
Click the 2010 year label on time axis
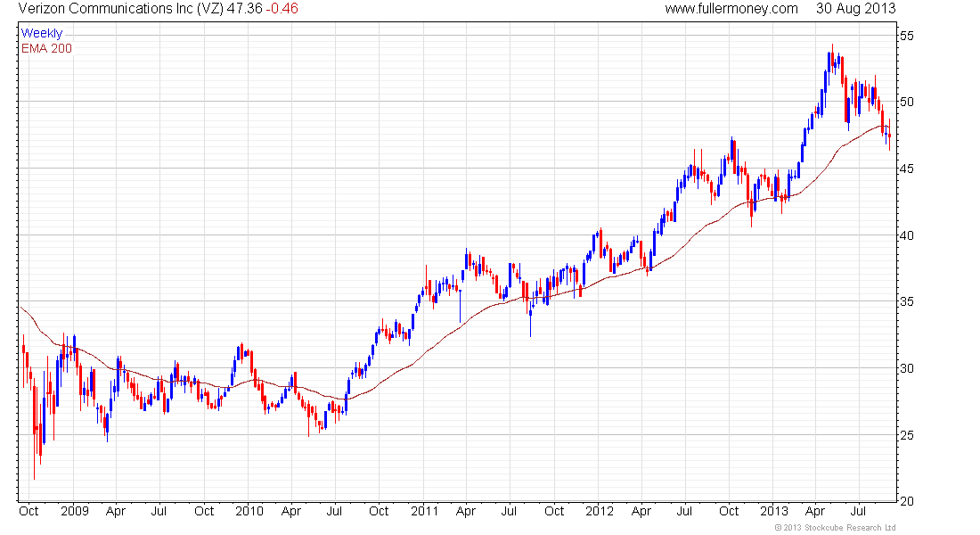click(x=249, y=511)
